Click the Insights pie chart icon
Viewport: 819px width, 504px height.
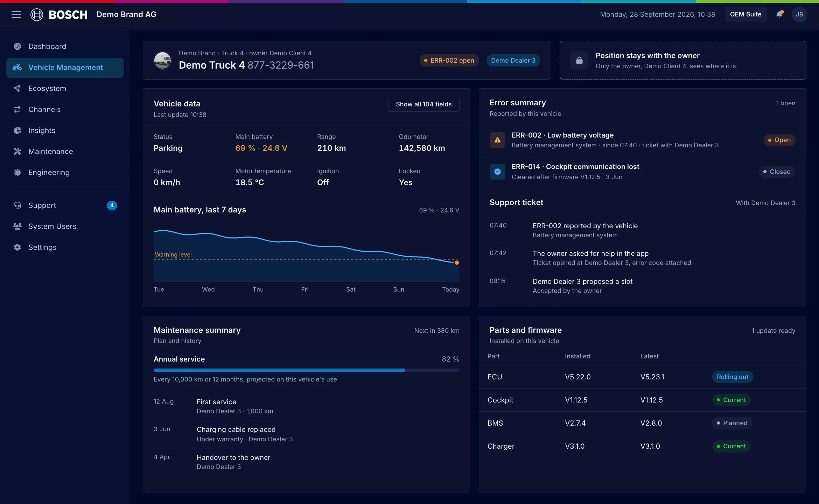coord(17,130)
